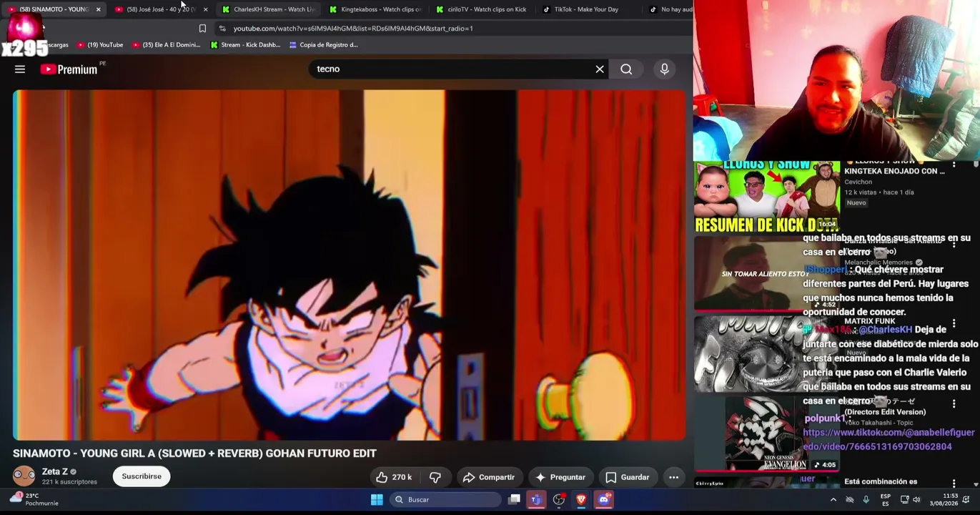Screen dimensions: 980x515
Task: Start voice search with the microphone
Action: point(664,69)
